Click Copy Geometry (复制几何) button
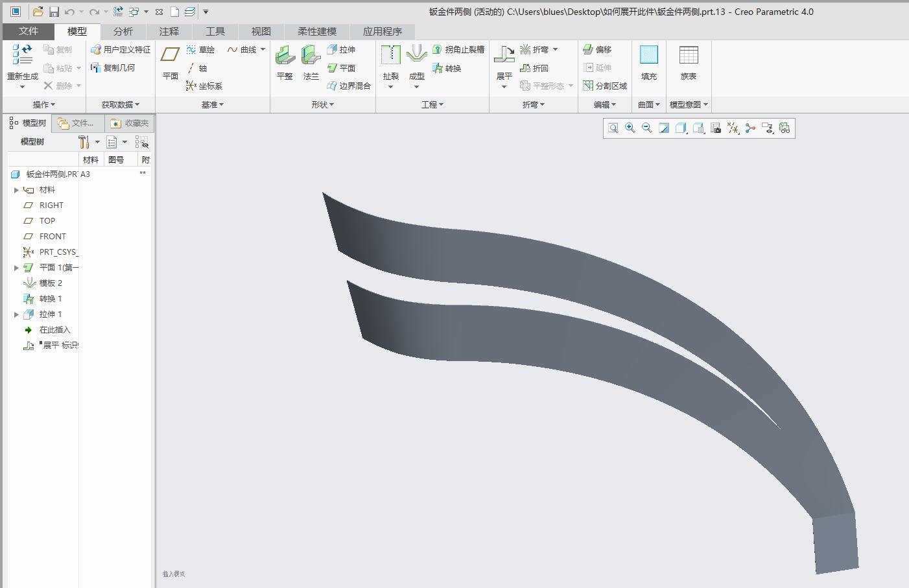The image size is (909, 588). click(x=113, y=67)
